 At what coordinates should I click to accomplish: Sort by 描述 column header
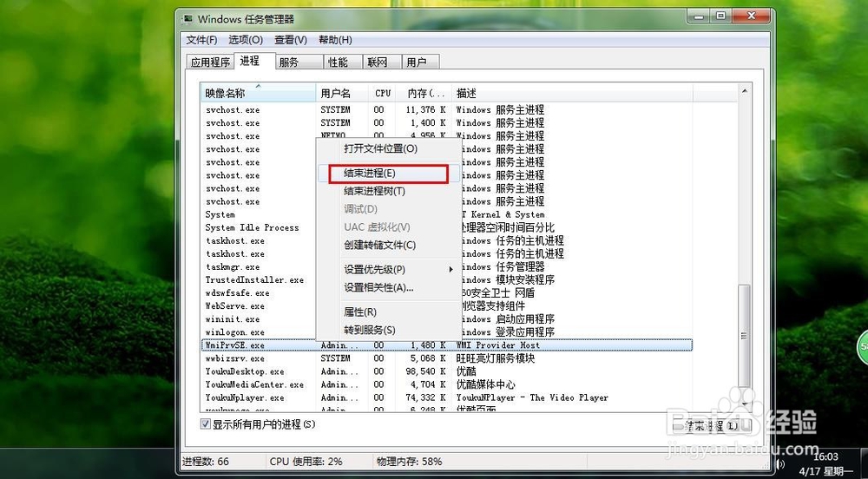point(572,93)
